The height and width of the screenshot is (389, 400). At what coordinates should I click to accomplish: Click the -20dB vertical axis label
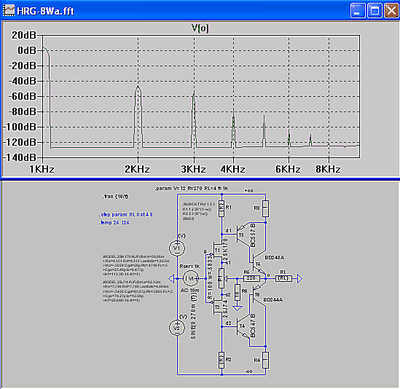click(22, 66)
